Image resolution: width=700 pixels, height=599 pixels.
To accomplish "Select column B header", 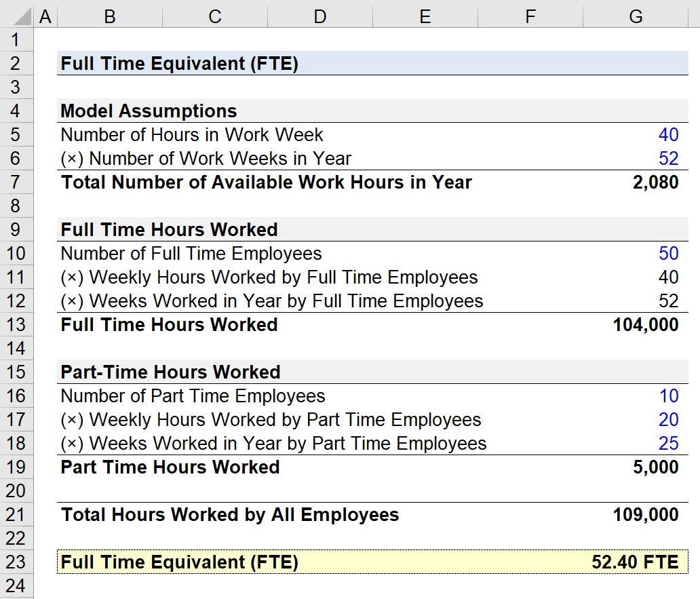I will coord(110,16).
